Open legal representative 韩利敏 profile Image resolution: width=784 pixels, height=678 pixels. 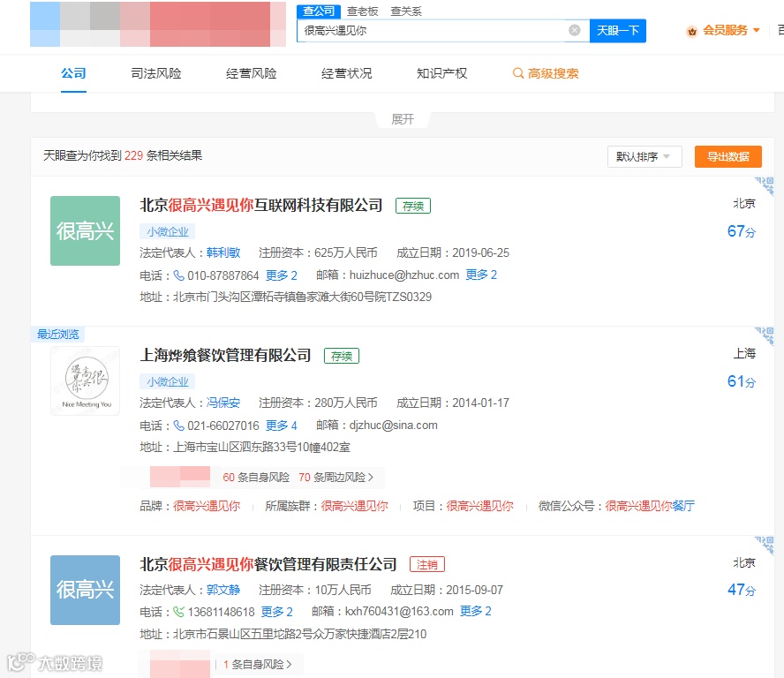[x=223, y=252]
